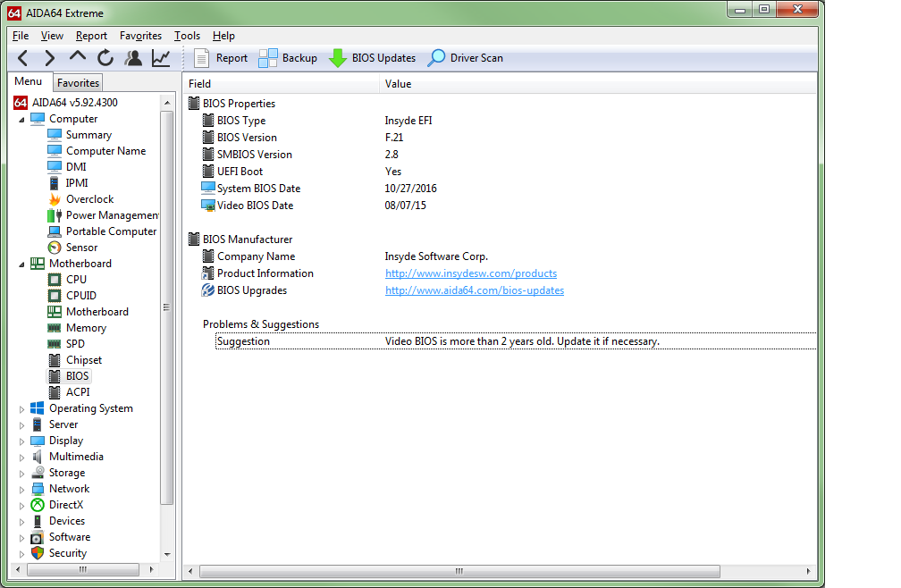Open the View menu

pyautogui.click(x=52, y=36)
